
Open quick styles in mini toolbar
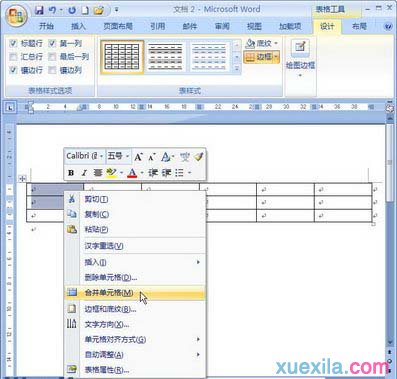[167, 156]
